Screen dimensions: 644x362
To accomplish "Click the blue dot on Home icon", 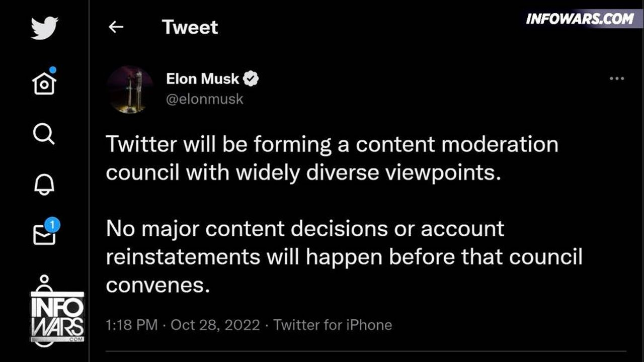I will click(53, 70).
